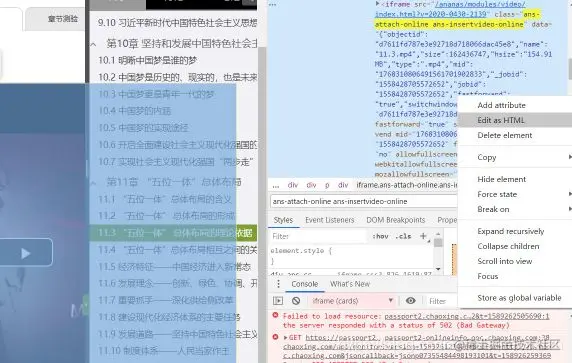Open lesson 11.5 经济特征
Viewport: 572px width, 363px height.
174,266
